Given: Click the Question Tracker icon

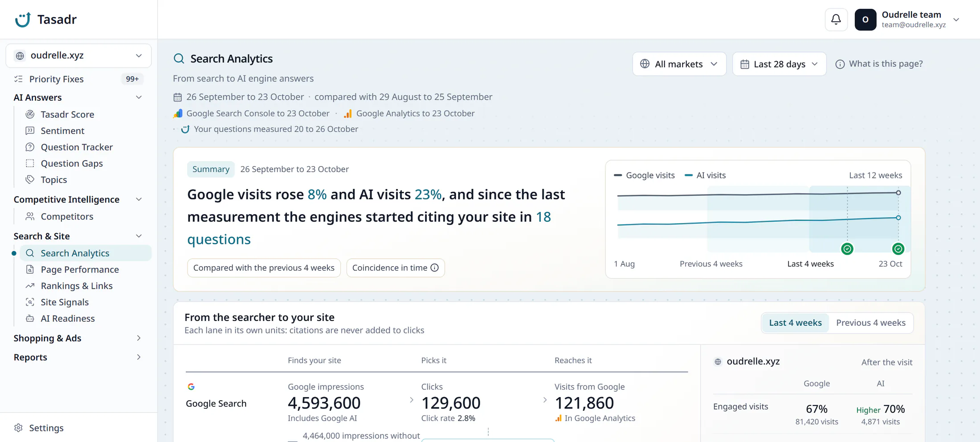Looking at the screenshot, I should pyautogui.click(x=30, y=147).
